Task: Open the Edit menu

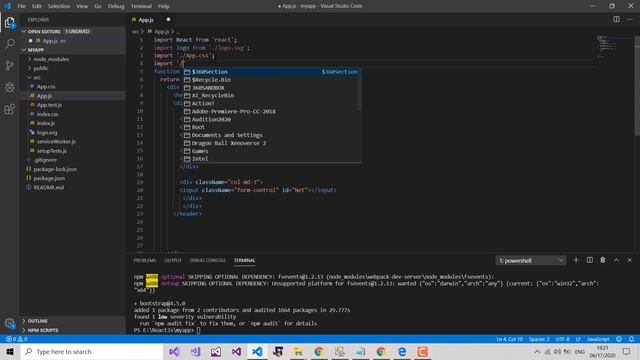Action: coord(37,6)
